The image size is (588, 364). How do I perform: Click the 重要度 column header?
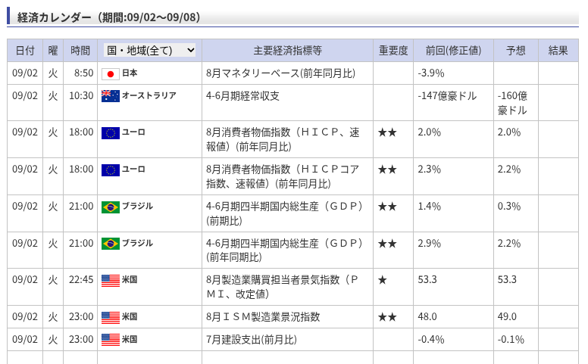point(393,51)
